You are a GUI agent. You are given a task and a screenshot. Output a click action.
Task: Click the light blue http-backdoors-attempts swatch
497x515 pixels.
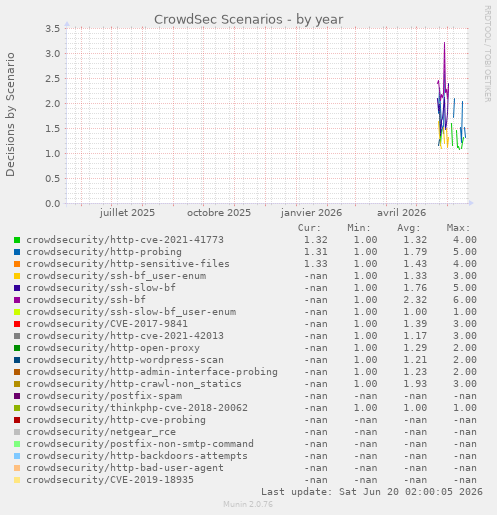coord(17,456)
